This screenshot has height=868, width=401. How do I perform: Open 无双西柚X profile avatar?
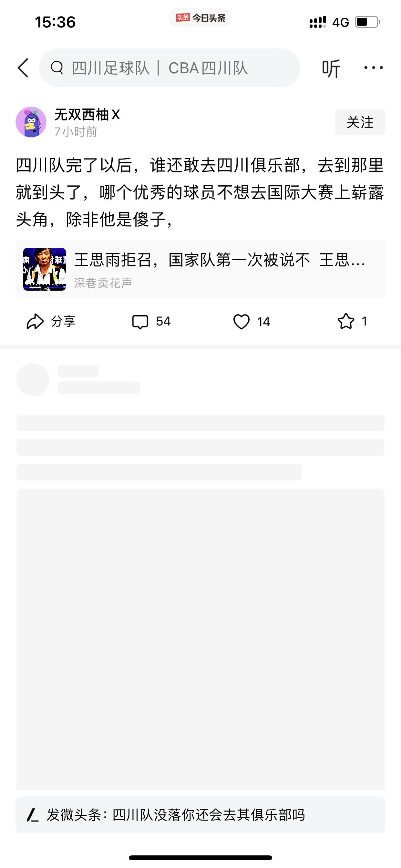tap(31, 122)
